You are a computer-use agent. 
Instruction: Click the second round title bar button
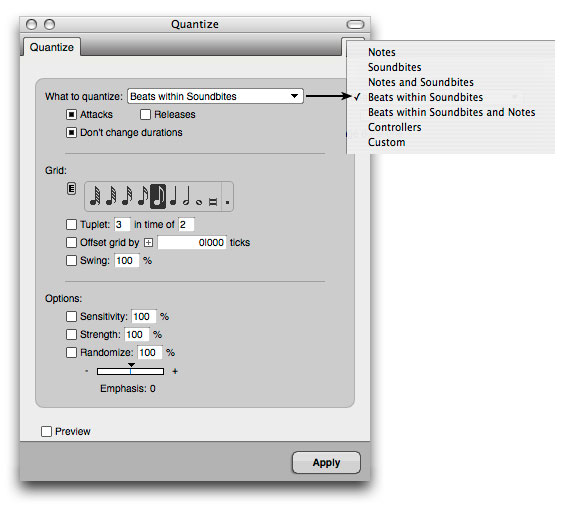tap(50, 25)
